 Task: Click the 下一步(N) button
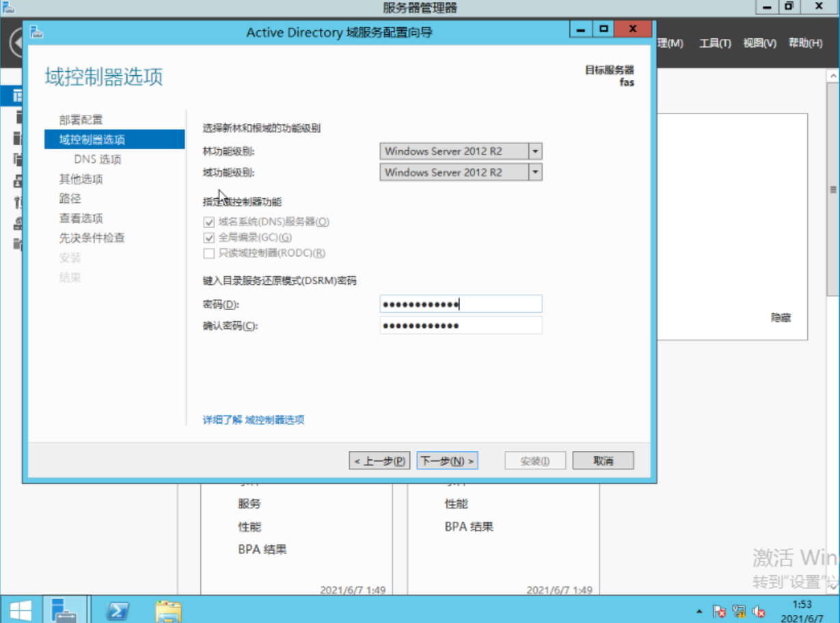point(447,460)
